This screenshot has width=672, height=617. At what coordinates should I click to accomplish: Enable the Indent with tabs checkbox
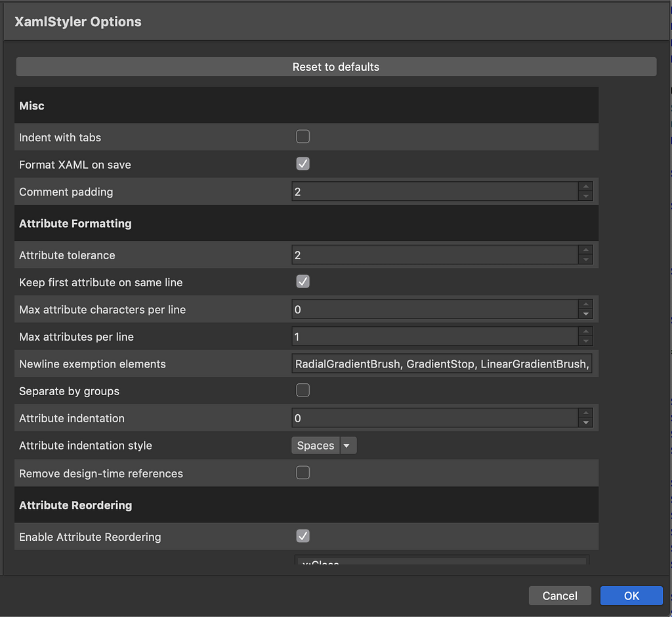point(303,137)
